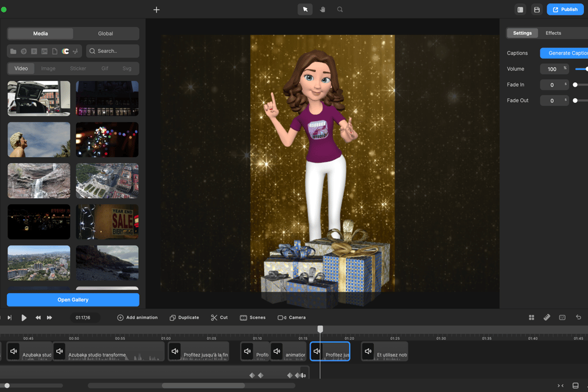Click the scissors Cut tool
Screen dimensions: 588x392
click(219, 317)
